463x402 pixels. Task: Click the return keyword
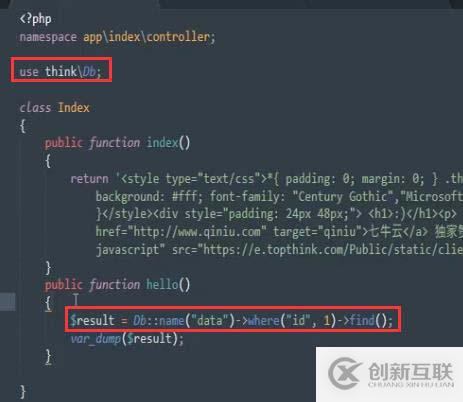coord(89,179)
